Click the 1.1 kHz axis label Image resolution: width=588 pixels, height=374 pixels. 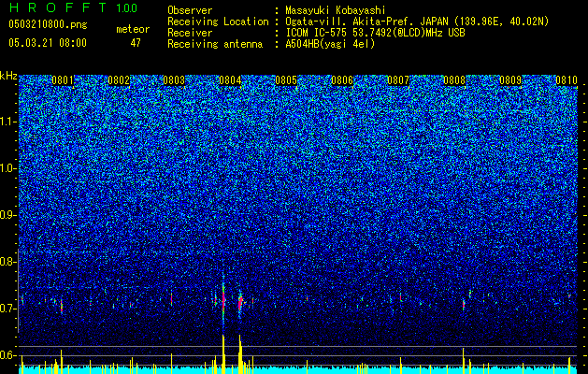8,122
